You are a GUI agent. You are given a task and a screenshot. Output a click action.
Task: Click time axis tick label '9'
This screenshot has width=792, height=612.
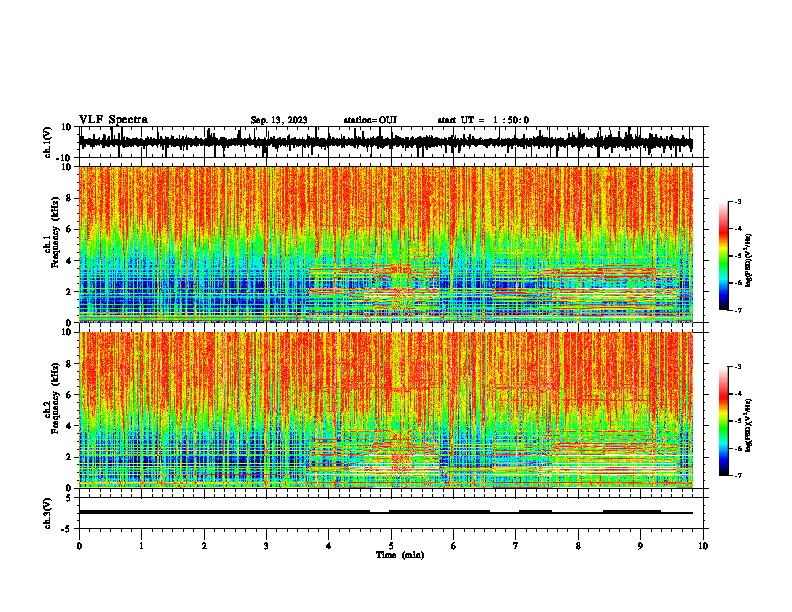click(640, 546)
